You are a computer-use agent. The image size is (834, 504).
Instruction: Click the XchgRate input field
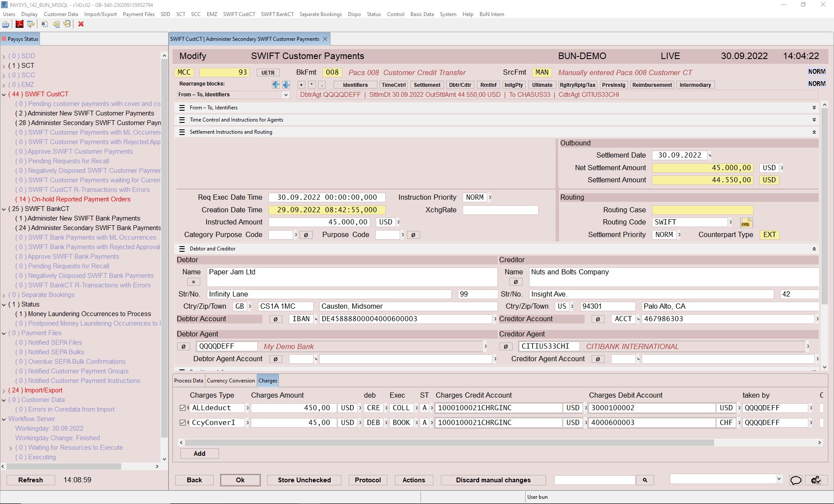(500, 210)
